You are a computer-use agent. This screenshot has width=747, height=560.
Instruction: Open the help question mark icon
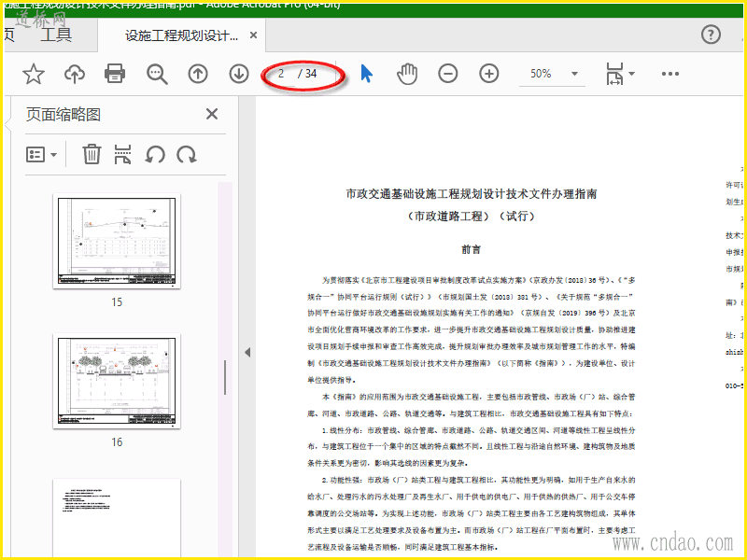[711, 35]
